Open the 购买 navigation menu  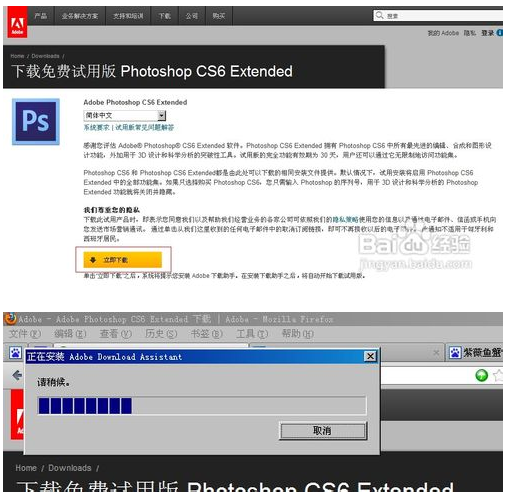click(219, 16)
